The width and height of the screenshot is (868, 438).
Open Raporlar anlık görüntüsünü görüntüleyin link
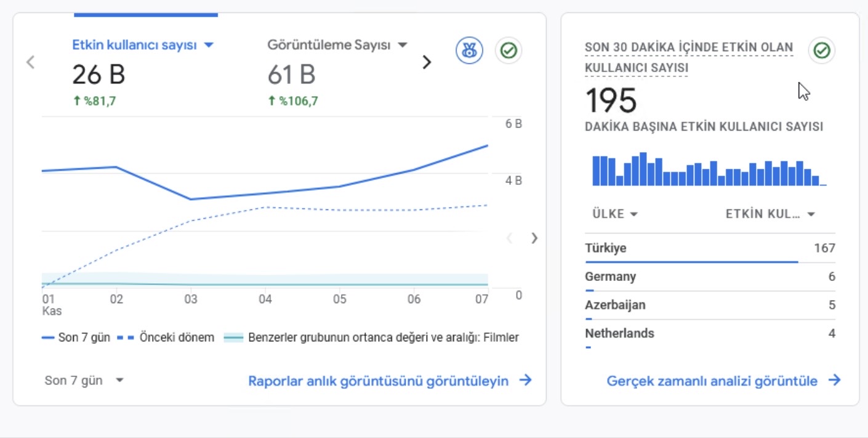[x=379, y=381]
